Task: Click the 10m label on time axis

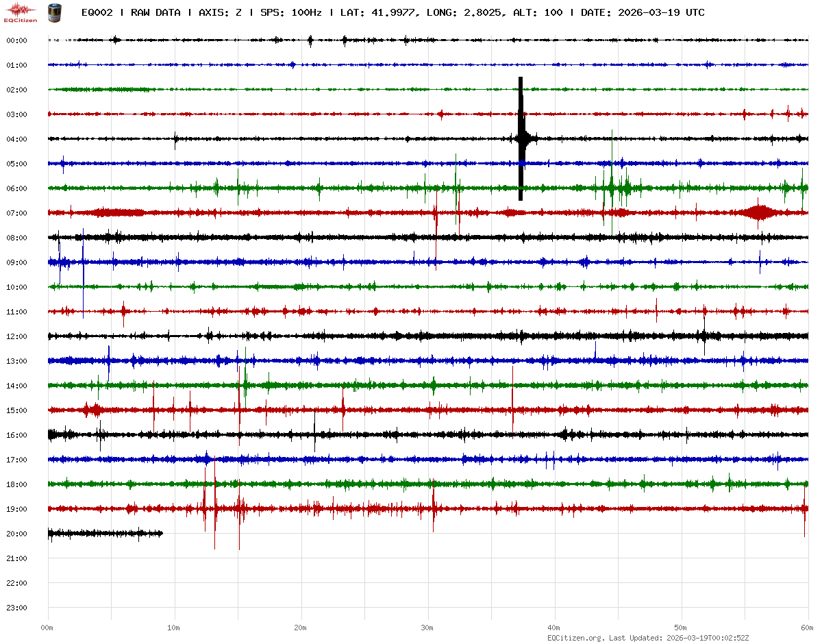Action: (x=174, y=628)
